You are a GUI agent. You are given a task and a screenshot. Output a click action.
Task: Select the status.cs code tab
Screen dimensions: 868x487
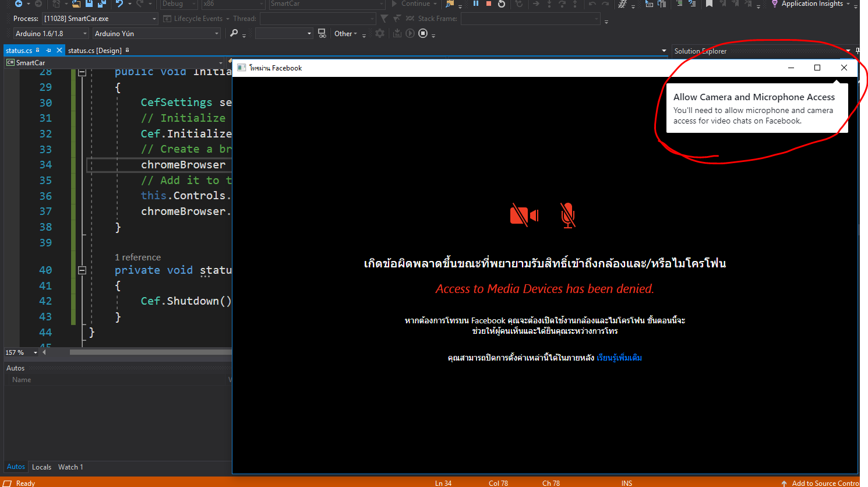click(19, 51)
